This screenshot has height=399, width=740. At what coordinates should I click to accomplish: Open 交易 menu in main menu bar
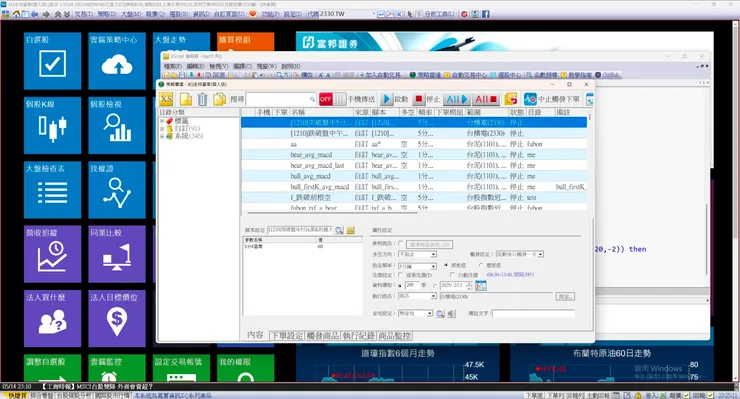(x=84, y=14)
